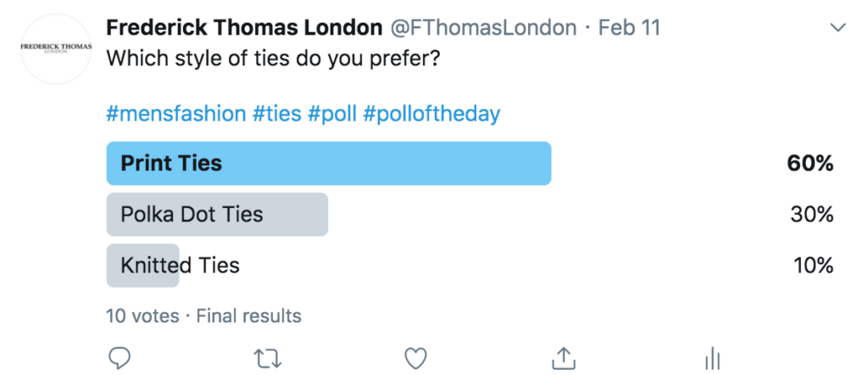Image resolution: width=868 pixels, height=375 pixels.
Task: Click the Frederick Thomas profile avatar
Action: (x=57, y=48)
